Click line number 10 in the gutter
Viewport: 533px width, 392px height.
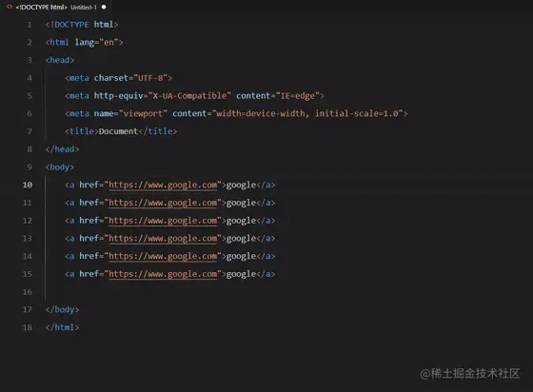28,185
